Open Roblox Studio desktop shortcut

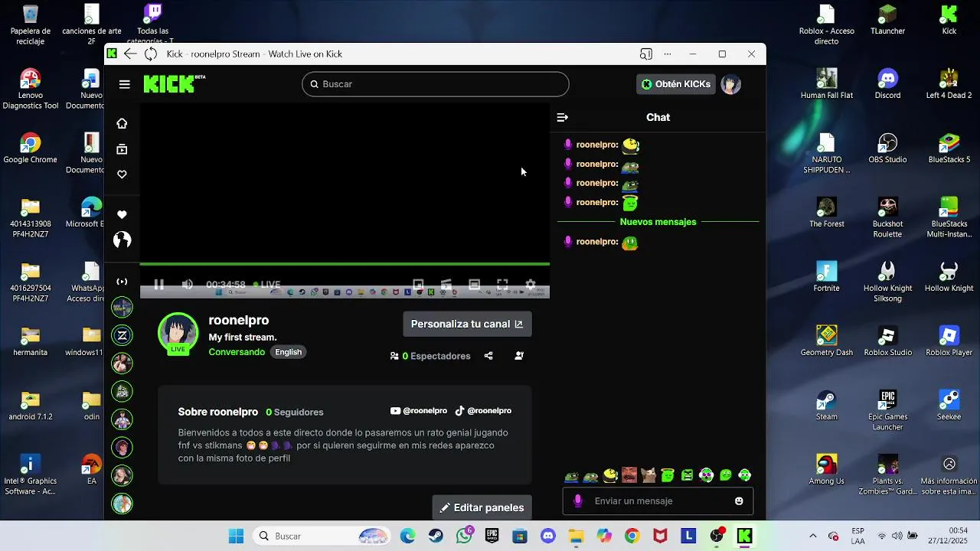[x=888, y=341]
